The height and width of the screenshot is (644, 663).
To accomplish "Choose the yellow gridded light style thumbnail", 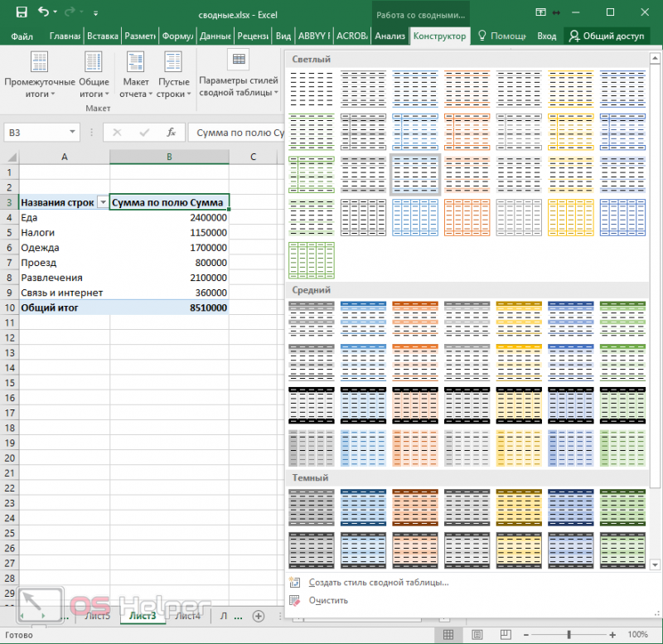I will (x=571, y=217).
